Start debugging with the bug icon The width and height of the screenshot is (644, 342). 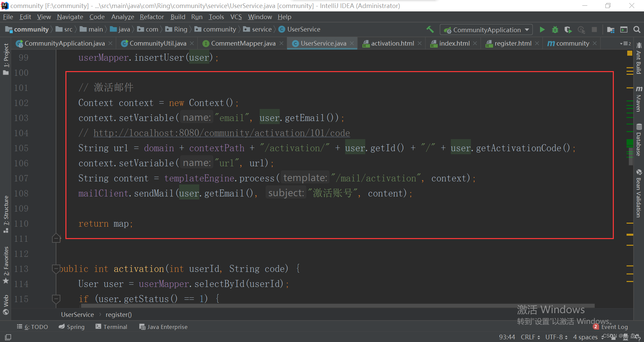(555, 30)
